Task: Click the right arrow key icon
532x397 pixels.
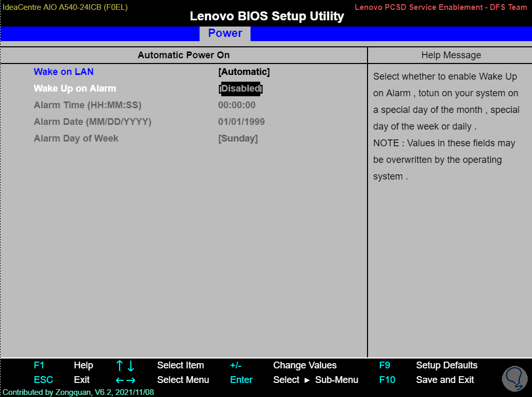Action: pyautogui.click(x=131, y=380)
